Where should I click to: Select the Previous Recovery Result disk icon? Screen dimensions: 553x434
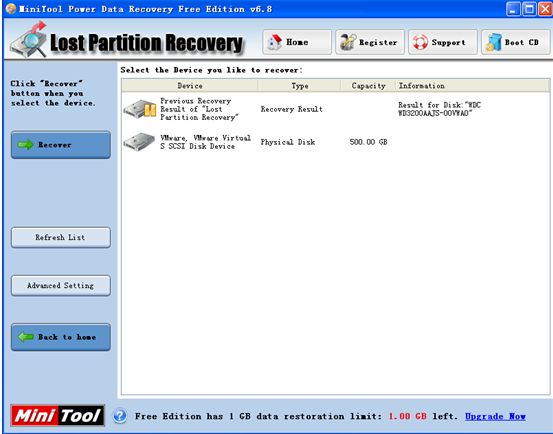140,109
